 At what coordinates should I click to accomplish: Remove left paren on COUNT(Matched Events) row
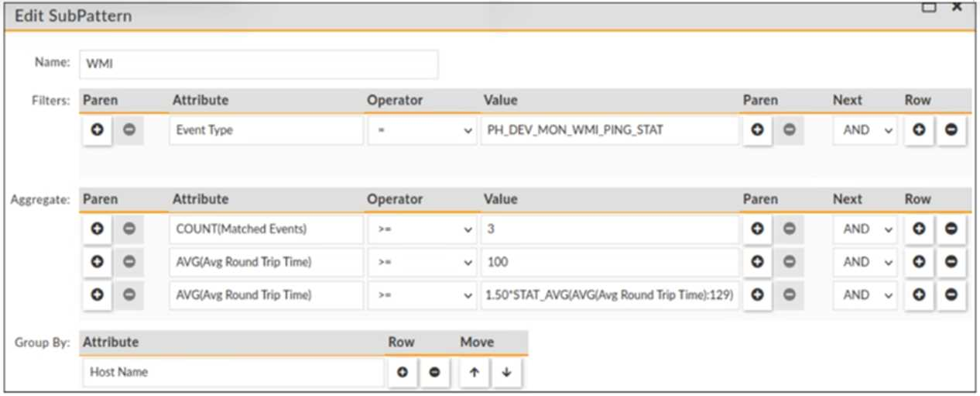[129, 229]
